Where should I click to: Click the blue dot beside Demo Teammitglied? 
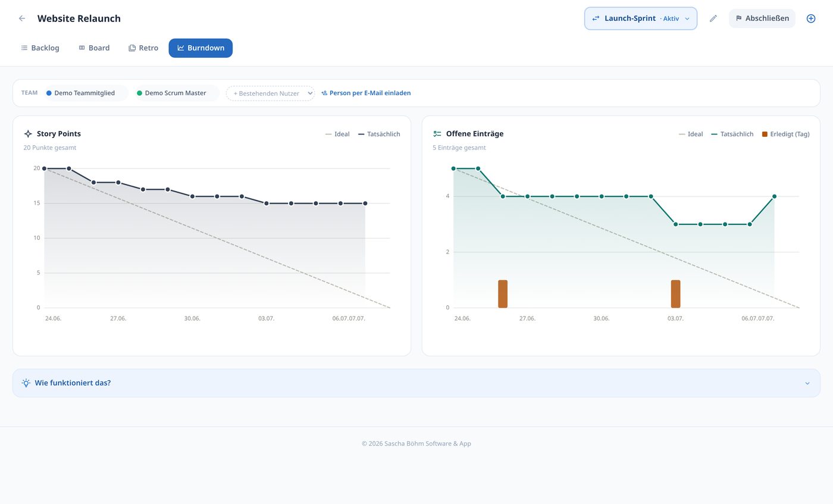[x=49, y=93]
